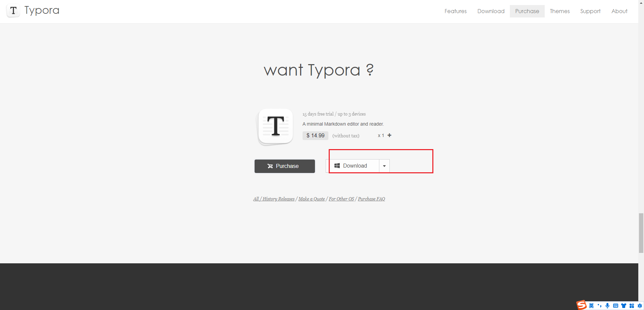Increase license quantity with plus icon

coord(389,135)
